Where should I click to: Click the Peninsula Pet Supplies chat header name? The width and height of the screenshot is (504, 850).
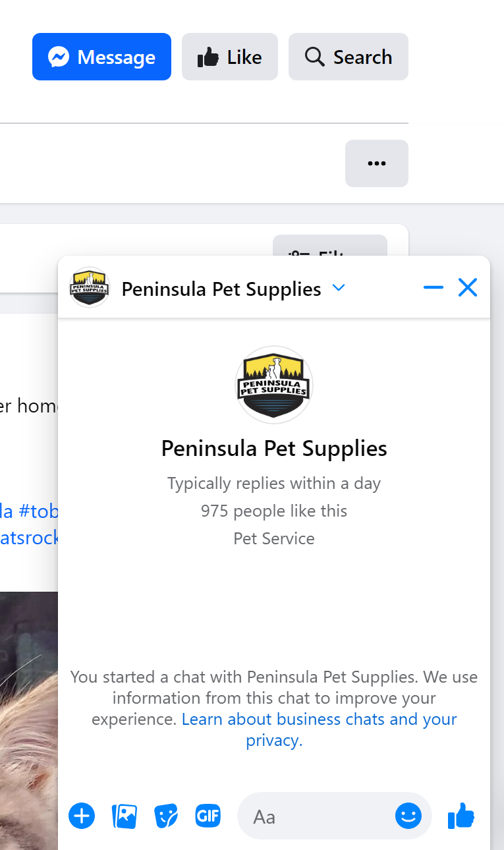pyautogui.click(x=221, y=289)
